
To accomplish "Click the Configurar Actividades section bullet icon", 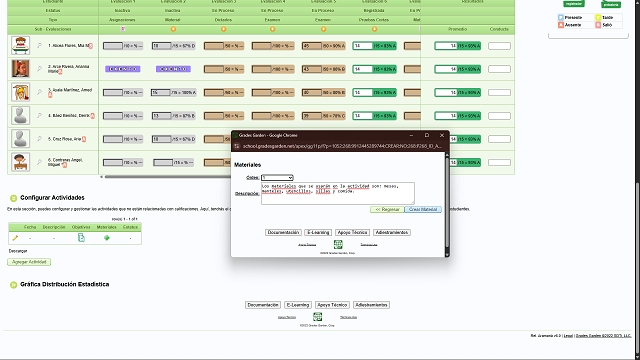I will coord(13,198).
